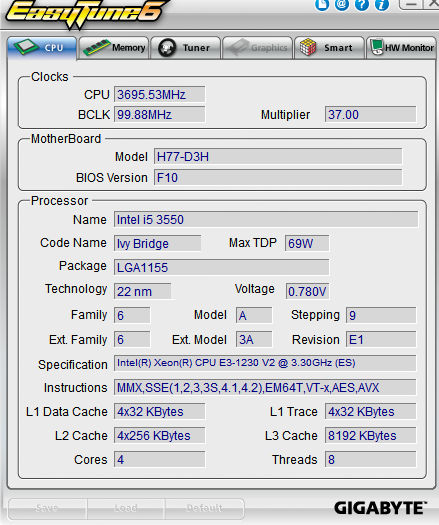The height and width of the screenshot is (525, 439).
Task: Click L2 Cache 4x256 KBytes value
Action: pos(159,436)
